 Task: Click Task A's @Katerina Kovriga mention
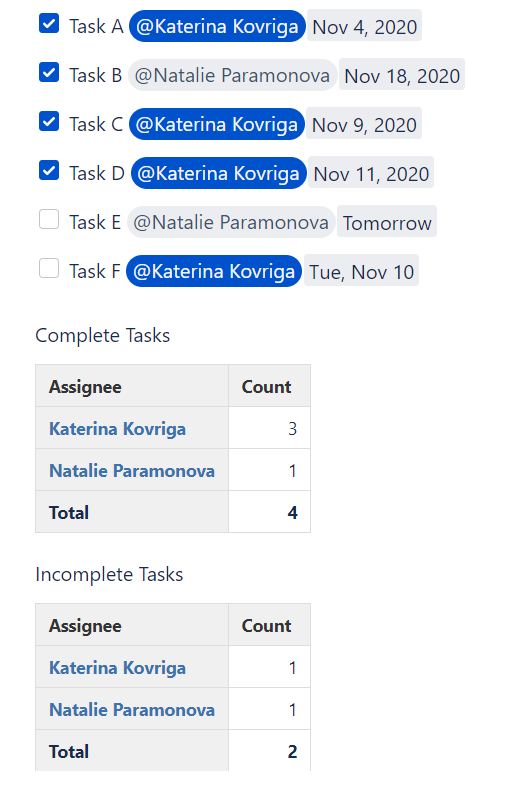click(217, 26)
